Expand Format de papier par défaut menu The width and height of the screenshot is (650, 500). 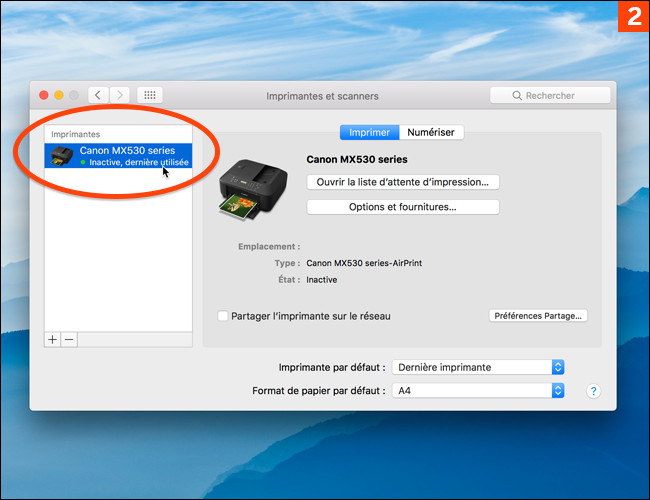[479, 391]
